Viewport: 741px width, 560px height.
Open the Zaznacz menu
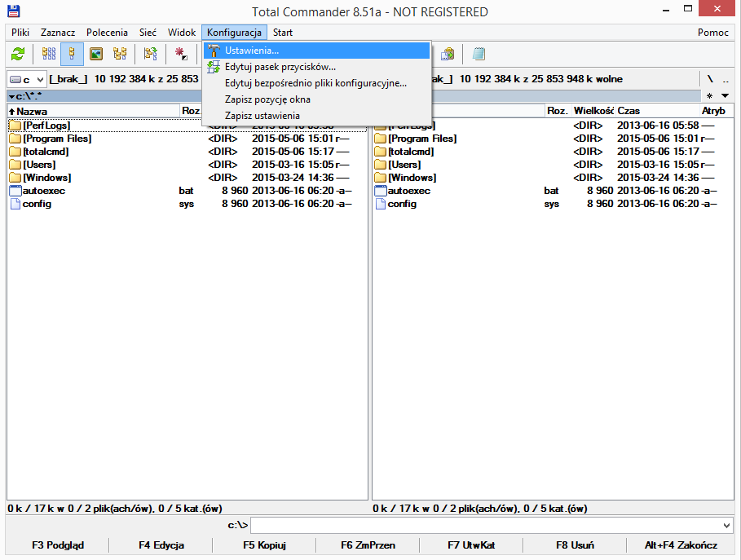click(58, 33)
